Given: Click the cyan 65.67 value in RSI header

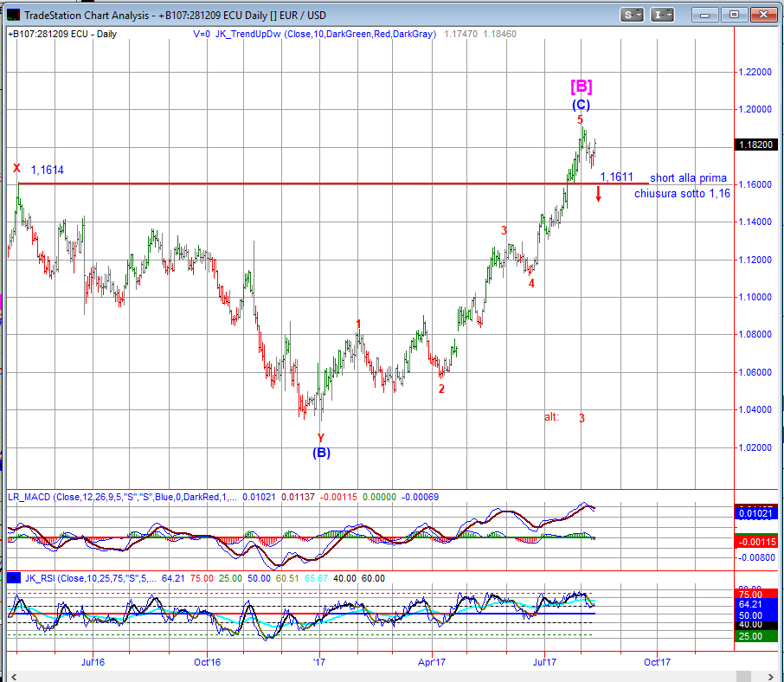Looking at the screenshot, I should (317, 578).
